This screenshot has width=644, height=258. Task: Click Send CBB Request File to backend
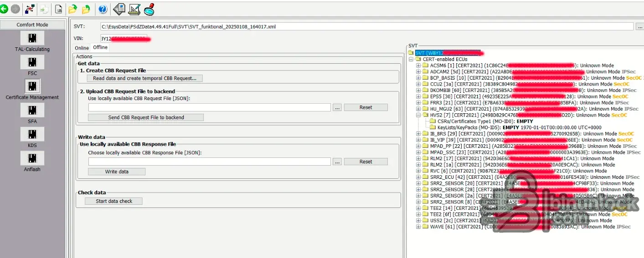(x=146, y=117)
